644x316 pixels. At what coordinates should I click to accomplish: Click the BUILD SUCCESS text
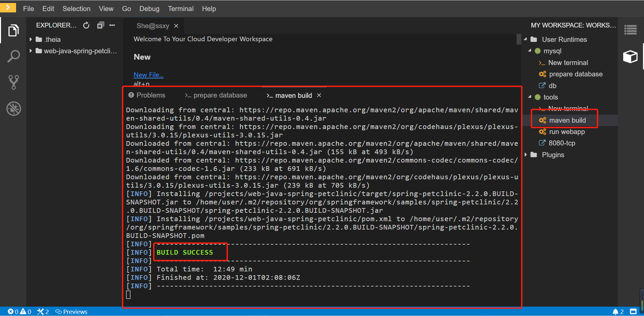184,252
